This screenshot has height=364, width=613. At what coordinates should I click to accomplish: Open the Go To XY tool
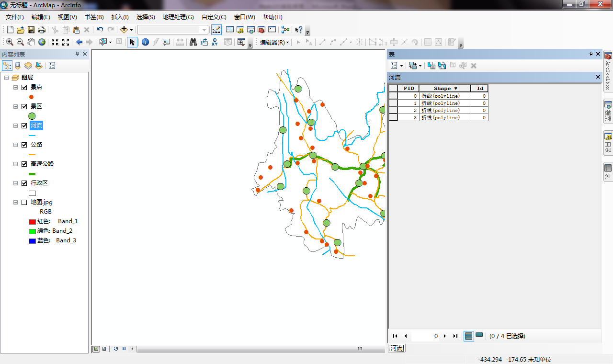215,42
